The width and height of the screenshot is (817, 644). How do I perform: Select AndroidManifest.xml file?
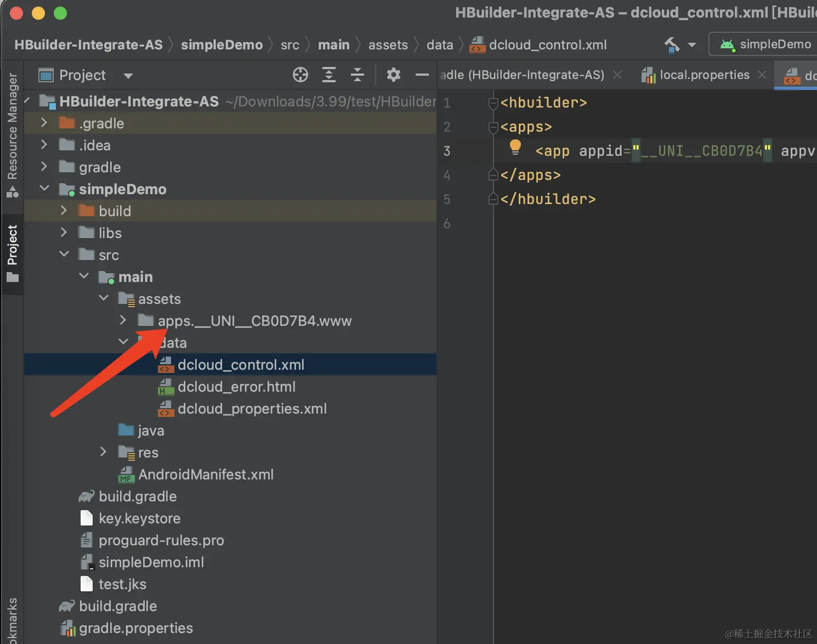click(x=230, y=474)
